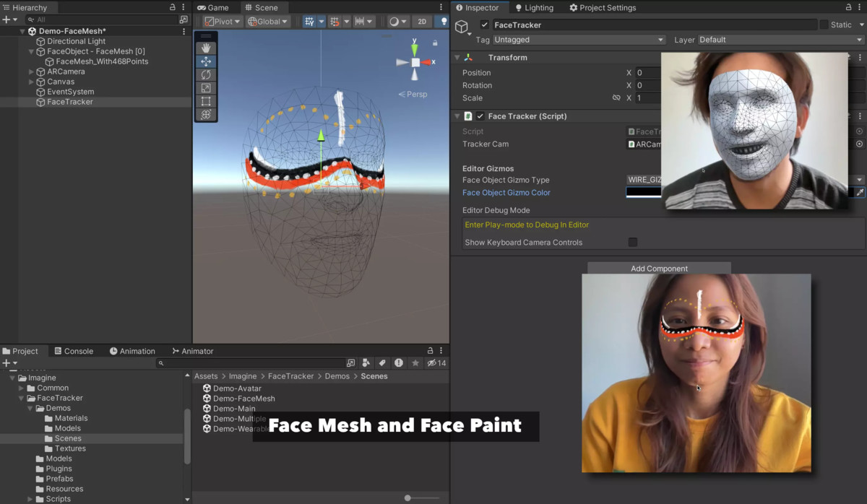Select the Rotate tool
This screenshot has height=504, width=867.
click(206, 75)
